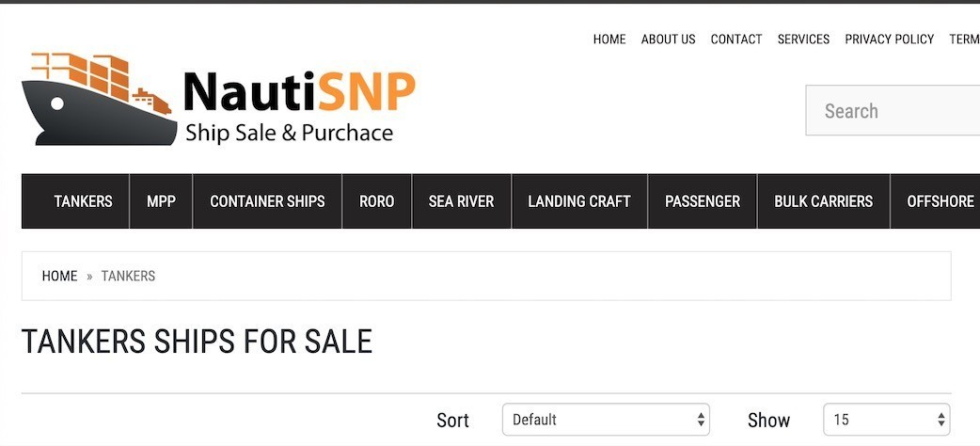Go to the CONTACT page
Viewport: 980px width, 446px height.
click(736, 40)
